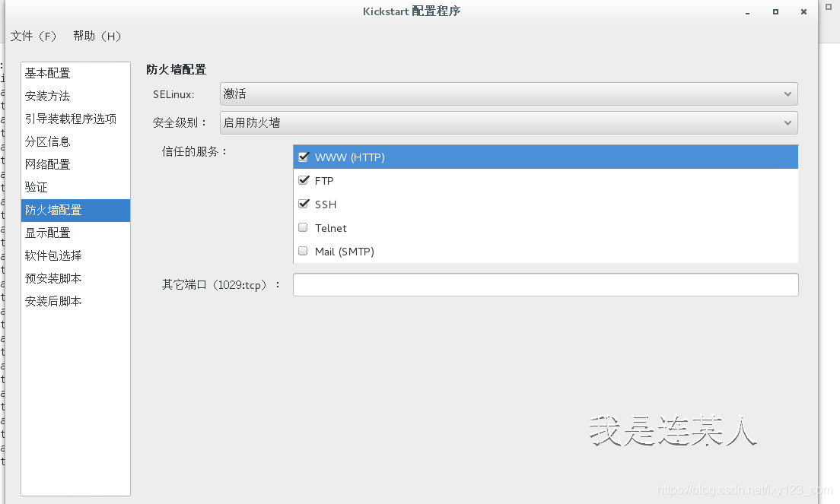Open 显示配置 section
Image resolution: width=840 pixels, height=504 pixels.
(75, 233)
